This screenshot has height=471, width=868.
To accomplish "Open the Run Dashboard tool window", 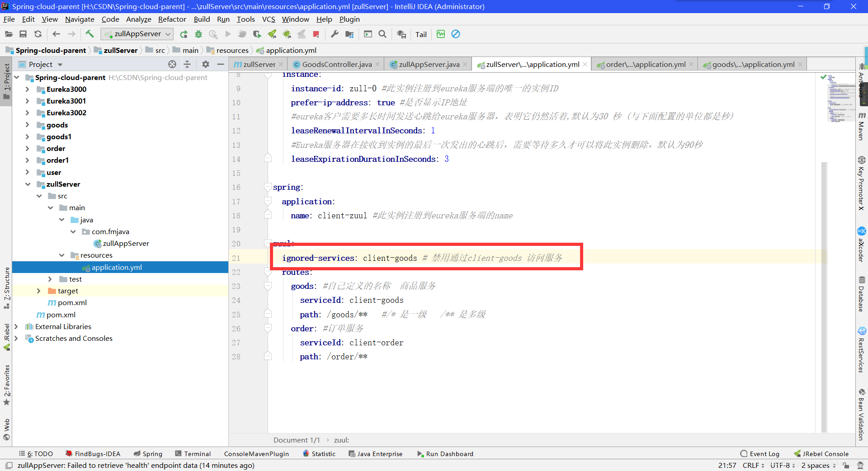I will [445, 454].
